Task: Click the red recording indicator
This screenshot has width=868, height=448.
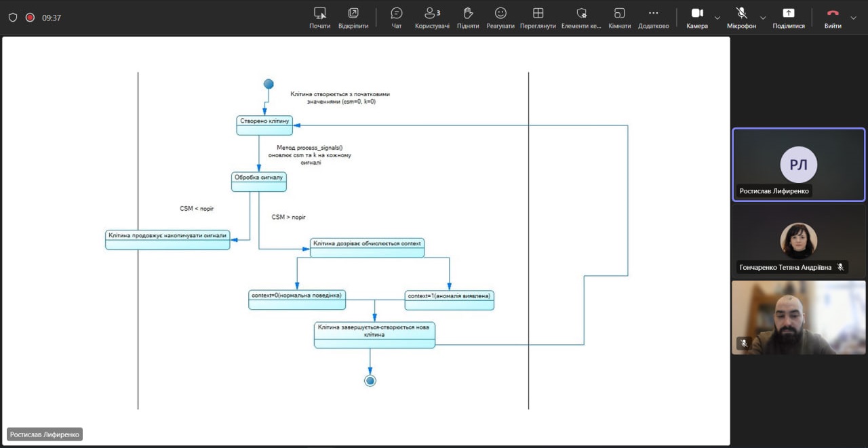Action: click(30, 18)
